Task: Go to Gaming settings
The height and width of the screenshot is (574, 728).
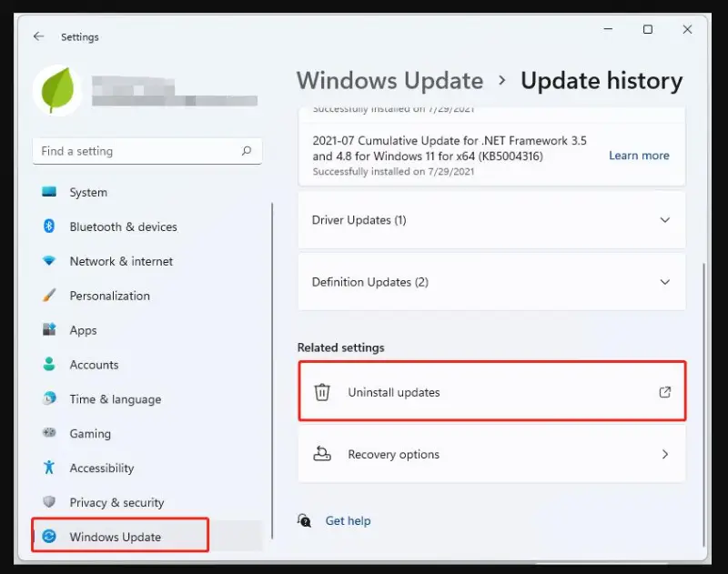Action: pyautogui.click(x=147, y=433)
